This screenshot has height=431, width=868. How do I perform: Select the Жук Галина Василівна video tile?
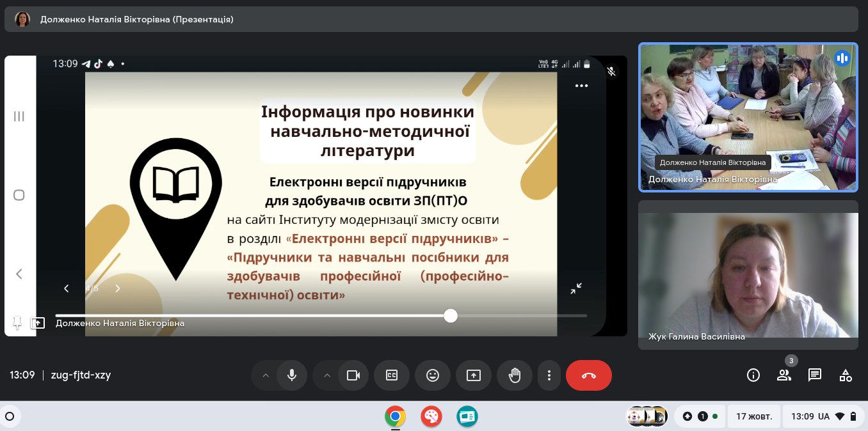pyautogui.click(x=748, y=275)
